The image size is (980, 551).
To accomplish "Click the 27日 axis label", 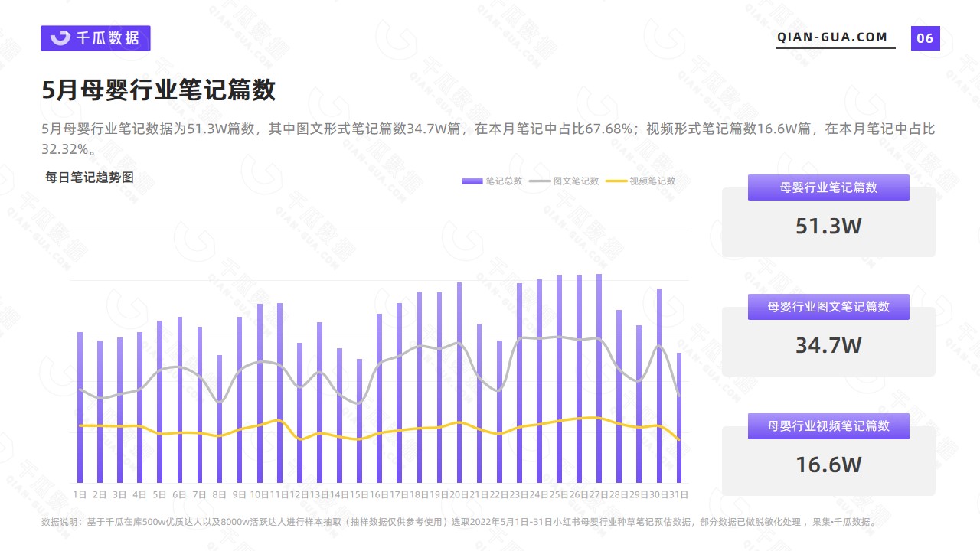I will (599, 495).
